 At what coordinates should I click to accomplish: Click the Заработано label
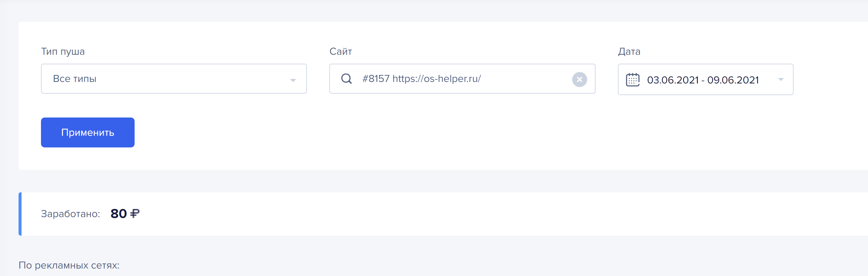pyautogui.click(x=70, y=214)
